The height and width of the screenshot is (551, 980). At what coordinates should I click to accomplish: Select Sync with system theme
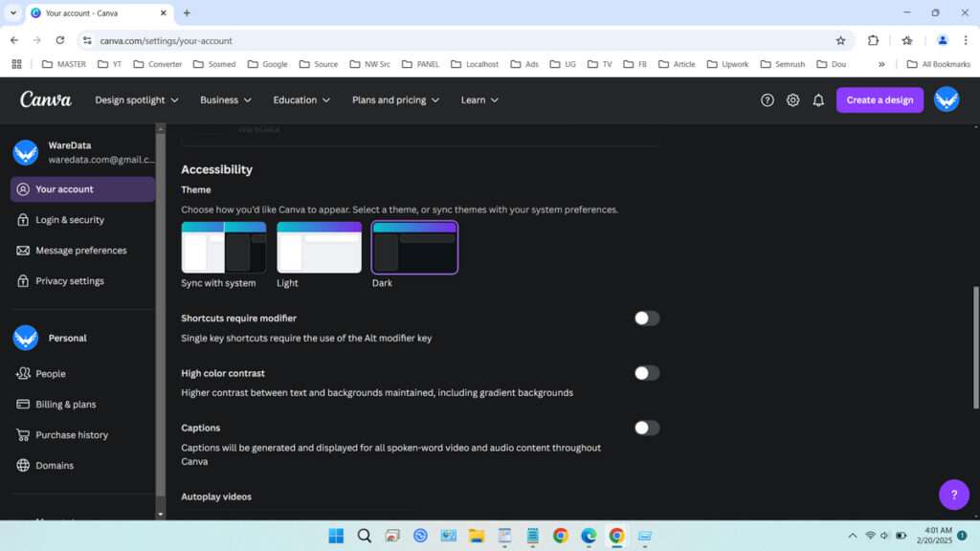(x=224, y=248)
